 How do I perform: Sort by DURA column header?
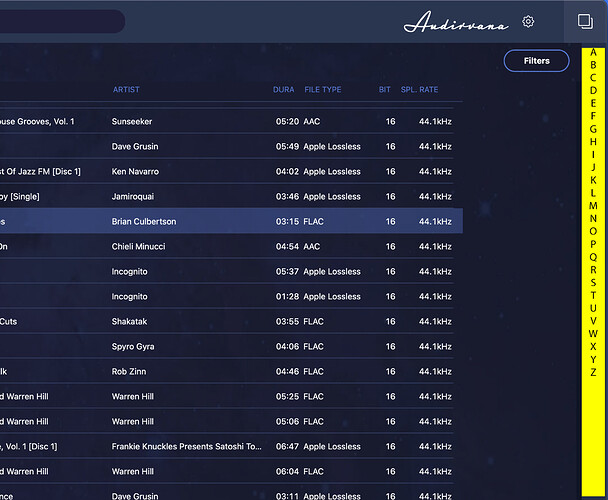(x=283, y=90)
